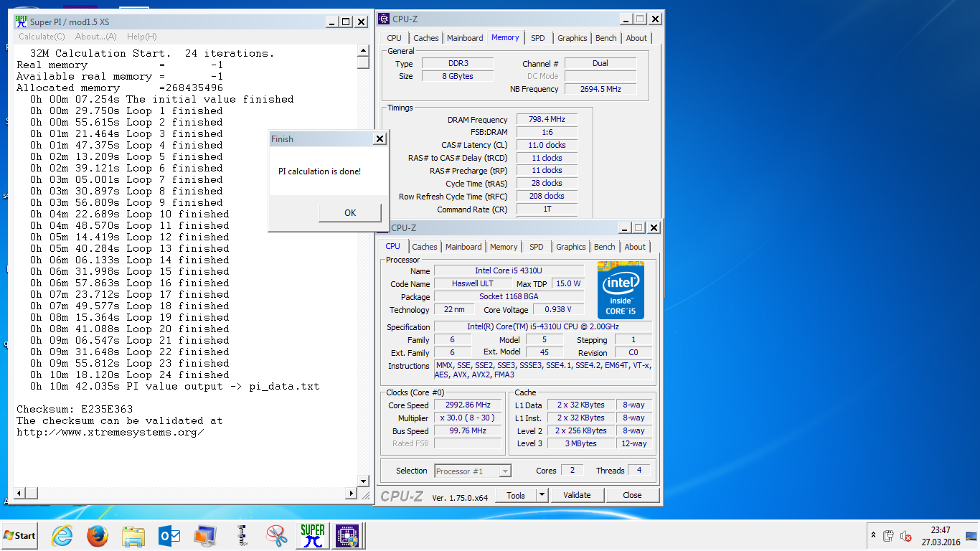Image resolution: width=980 pixels, height=551 pixels.
Task: Click the Super PI vertical scrollbar up arrow
Action: pyautogui.click(x=363, y=51)
